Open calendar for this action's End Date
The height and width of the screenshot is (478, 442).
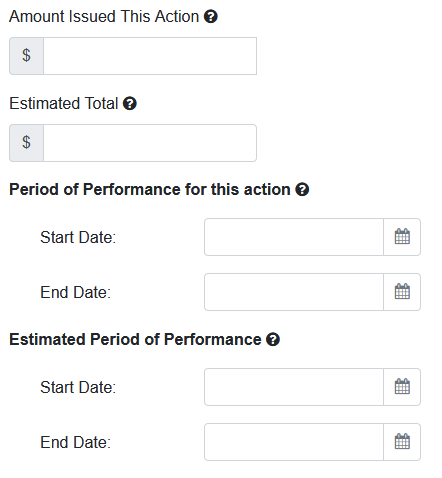[x=402, y=292]
